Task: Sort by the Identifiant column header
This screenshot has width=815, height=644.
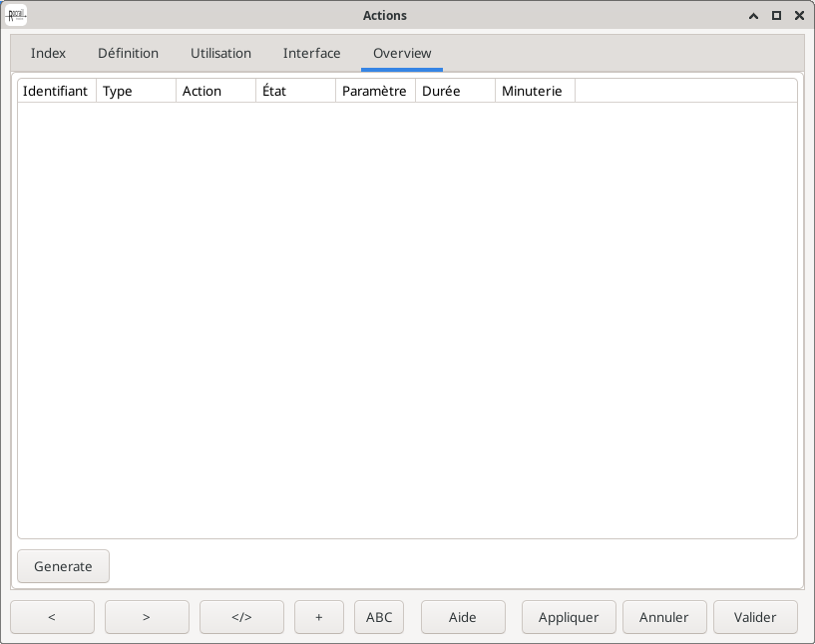Action: [x=56, y=91]
